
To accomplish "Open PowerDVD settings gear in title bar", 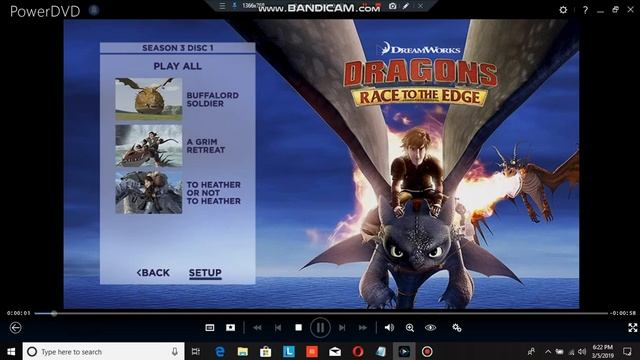I will click(563, 9).
